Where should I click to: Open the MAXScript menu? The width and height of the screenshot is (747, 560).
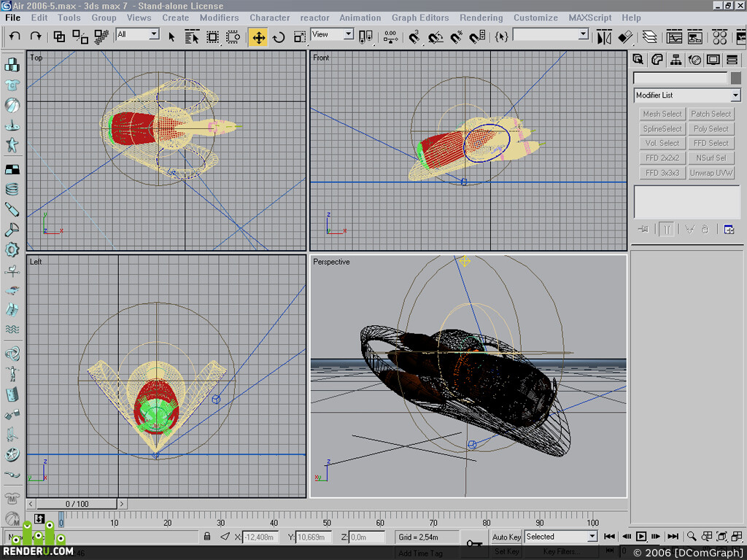(x=589, y=17)
